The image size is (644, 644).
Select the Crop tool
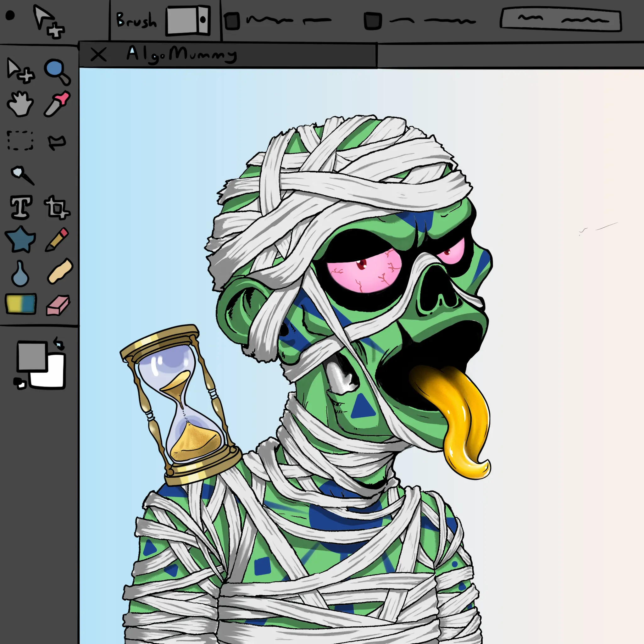(57, 208)
